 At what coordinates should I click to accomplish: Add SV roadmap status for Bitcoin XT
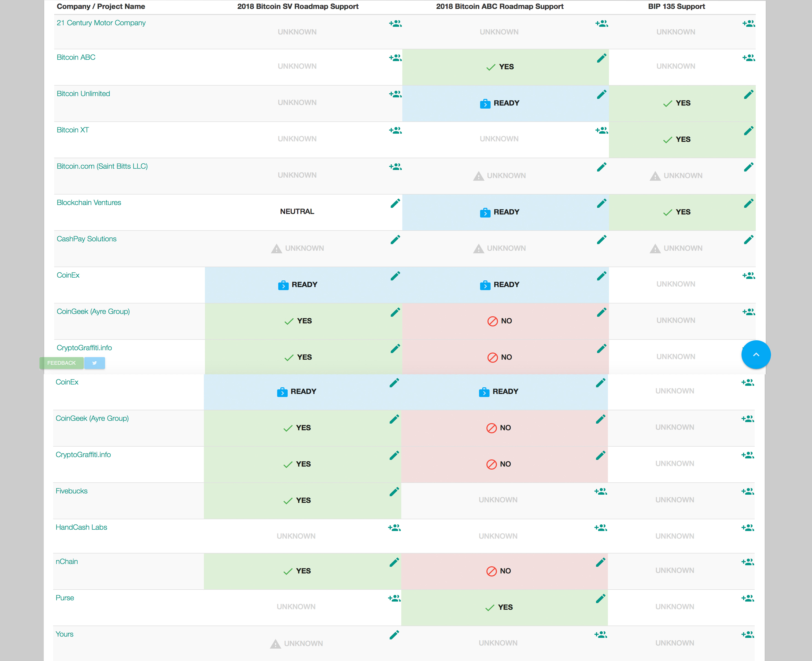(395, 131)
